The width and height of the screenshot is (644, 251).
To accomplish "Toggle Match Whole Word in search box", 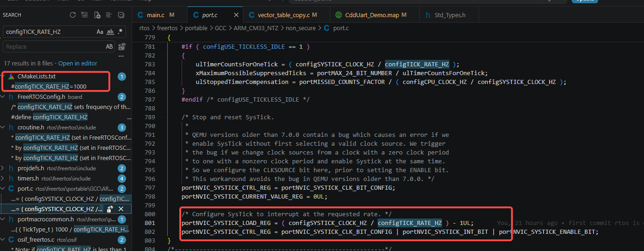I will click(x=110, y=32).
